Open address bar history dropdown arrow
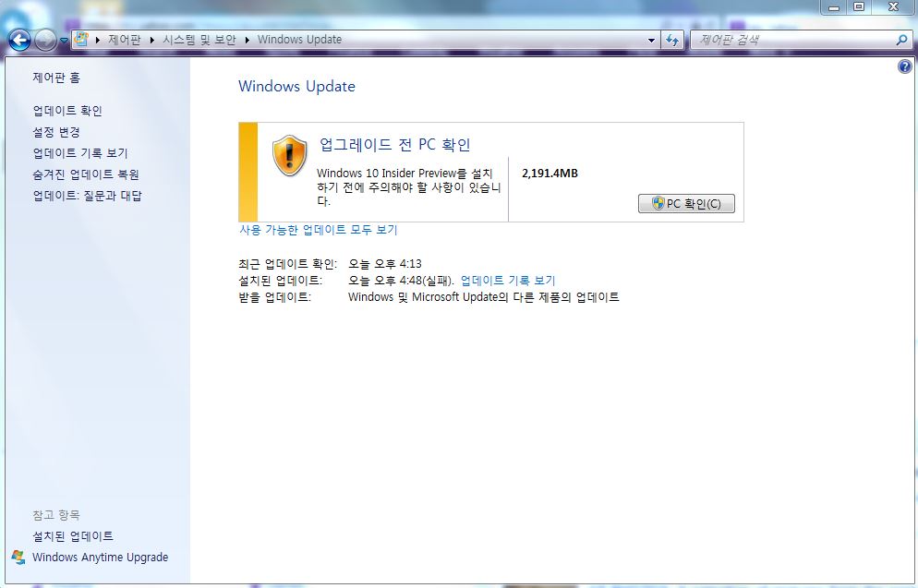Image resolution: width=918 pixels, height=588 pixels. pos(651,41)
